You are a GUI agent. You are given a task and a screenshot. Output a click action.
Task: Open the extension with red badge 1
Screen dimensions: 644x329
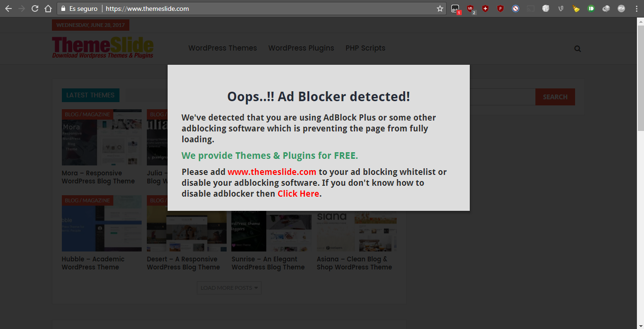click(455, 9)
